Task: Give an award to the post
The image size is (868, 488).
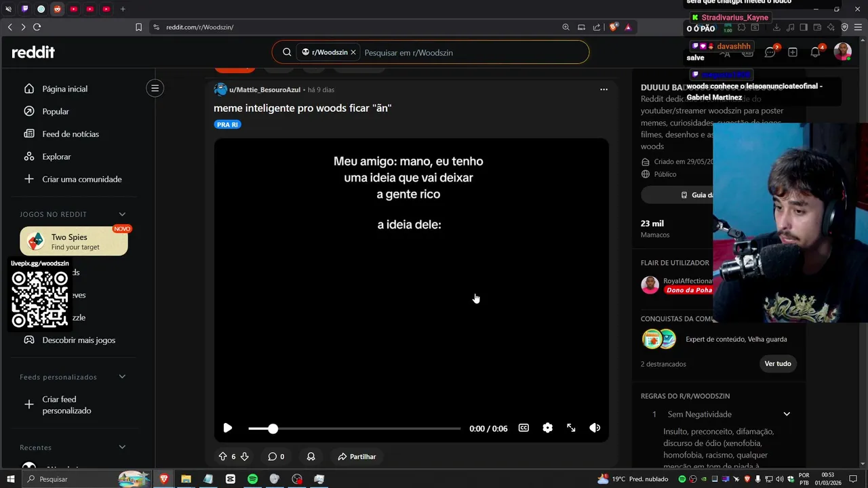Action: point(311,457)
